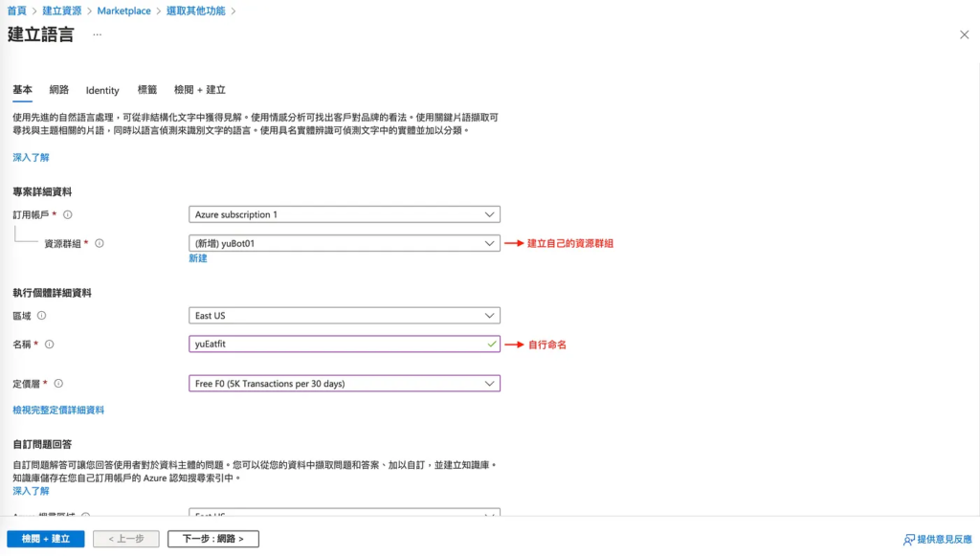Open the 訂用帳戶 Azure subscription 1 dropdown
Screen dimensions: 980x556
(x=345, y=215)
